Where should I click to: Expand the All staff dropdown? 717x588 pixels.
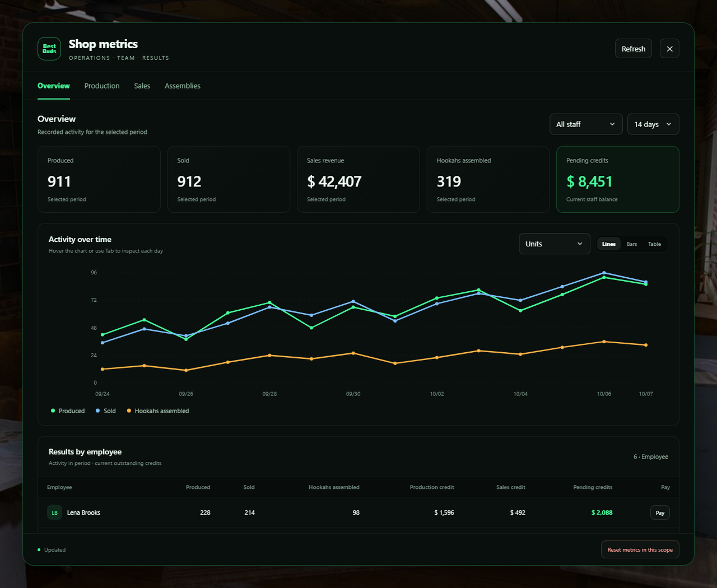[586, 124]
